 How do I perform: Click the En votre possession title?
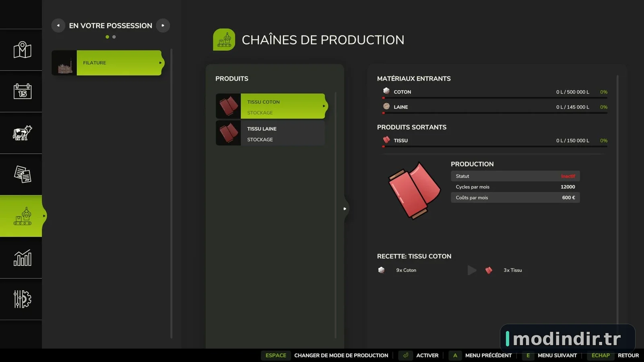pyautogui.click(x=111, y=25)
